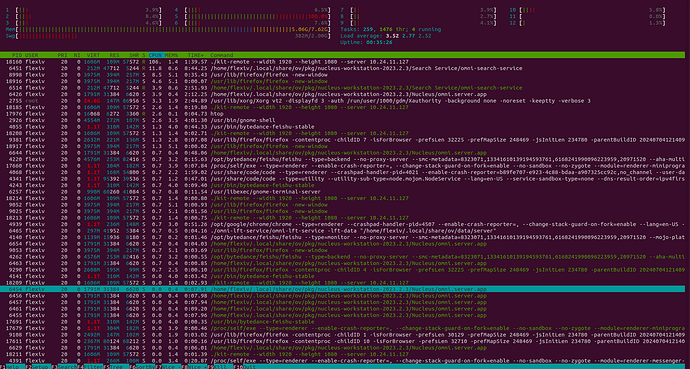Sort by the NI column header
The height and width of the screenshot is (369, 690).
tap(77, 55)
